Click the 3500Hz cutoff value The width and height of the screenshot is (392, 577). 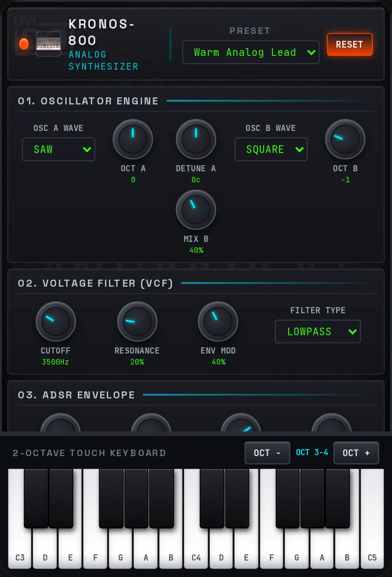[56, 362]
